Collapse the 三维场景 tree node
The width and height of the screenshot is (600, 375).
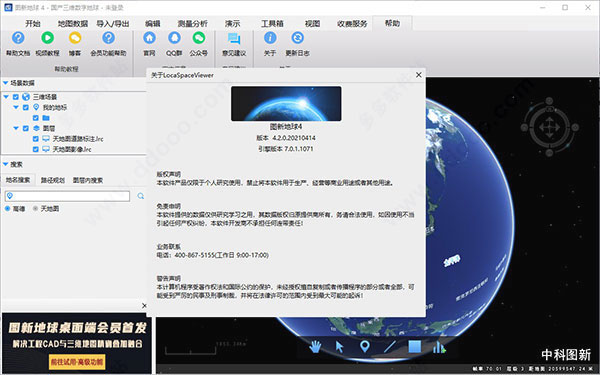click(6, 97)
